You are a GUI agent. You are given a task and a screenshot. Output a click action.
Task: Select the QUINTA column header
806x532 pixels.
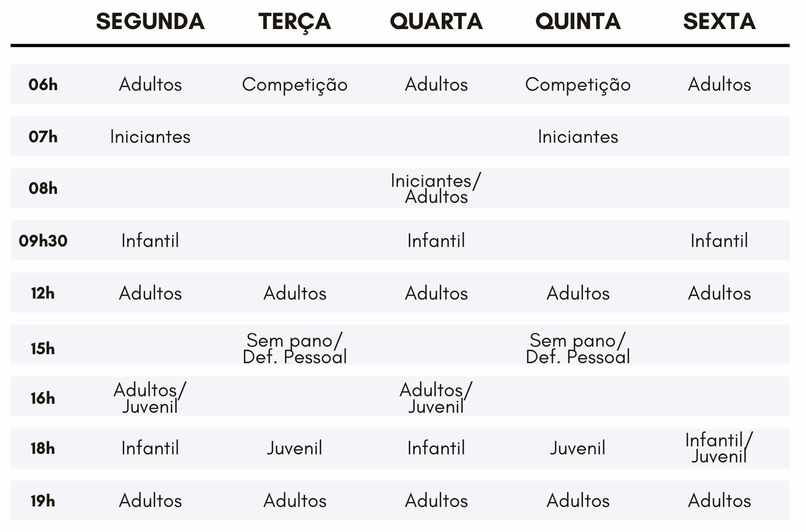578,21
